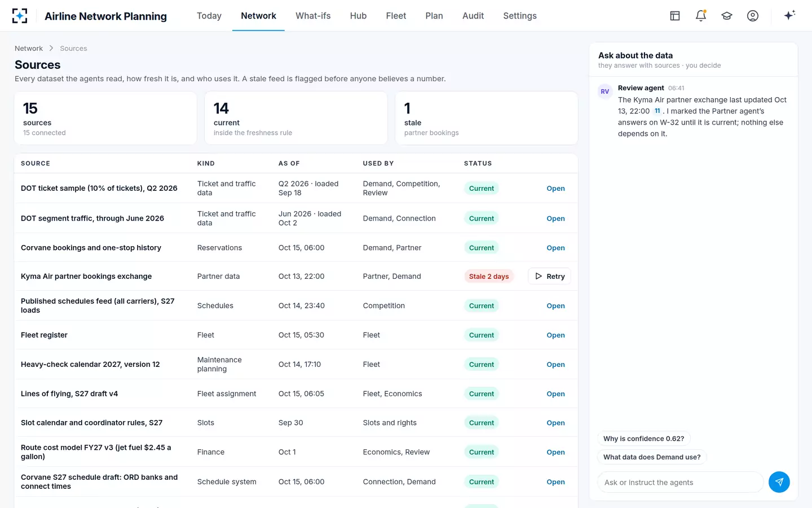
Task: Open the Fleet register source
Action: click(x=555, y=335)
